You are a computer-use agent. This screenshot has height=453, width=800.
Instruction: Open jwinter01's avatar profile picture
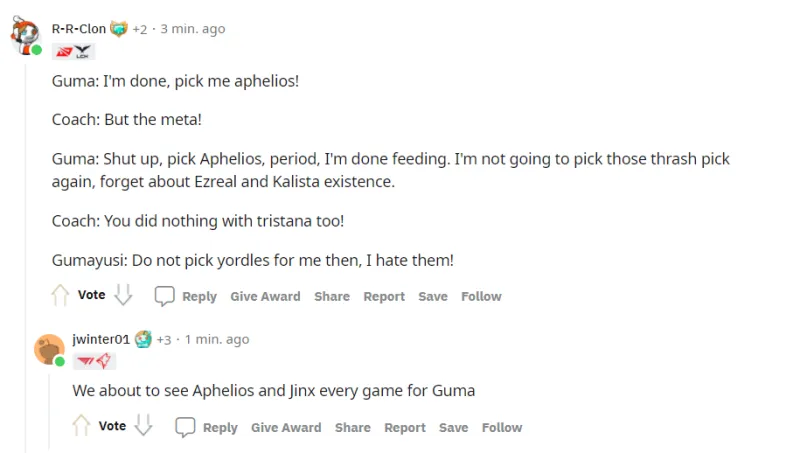49,349
